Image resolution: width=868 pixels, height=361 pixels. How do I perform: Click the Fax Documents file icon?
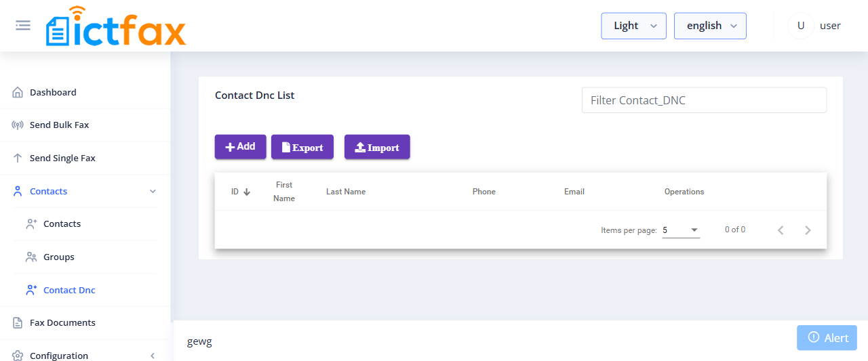pyautogui.click(x=18, y=322)
